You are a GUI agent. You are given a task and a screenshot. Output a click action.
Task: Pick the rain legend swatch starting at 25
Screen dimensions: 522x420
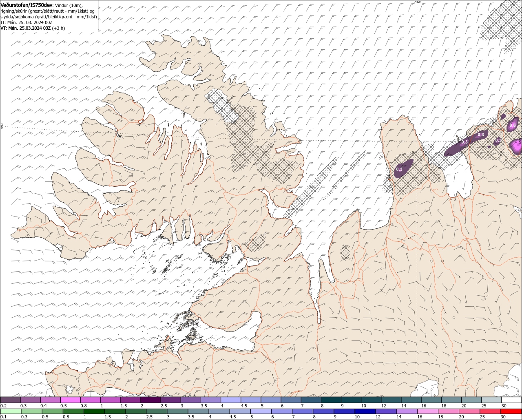coord(490,411)
